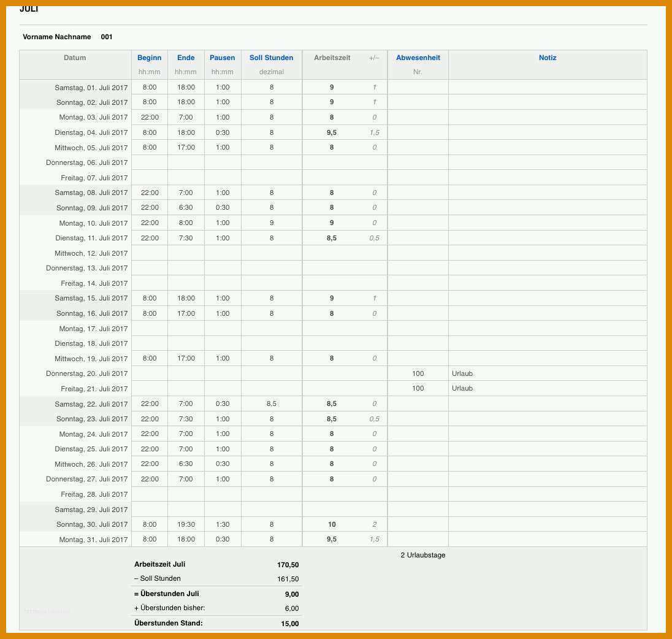Select the Arbeitszeit column header

coord(332,58)
